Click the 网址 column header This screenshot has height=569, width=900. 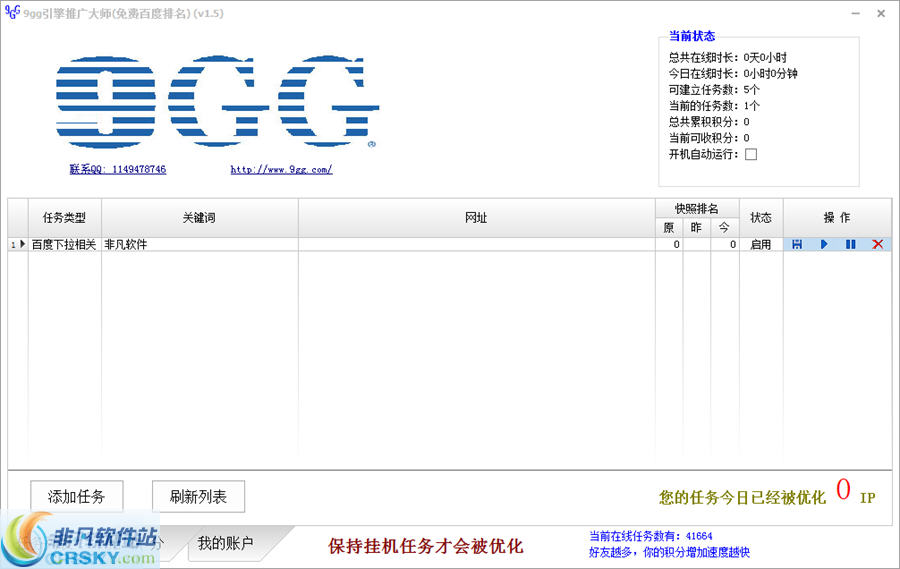point(476,218)
